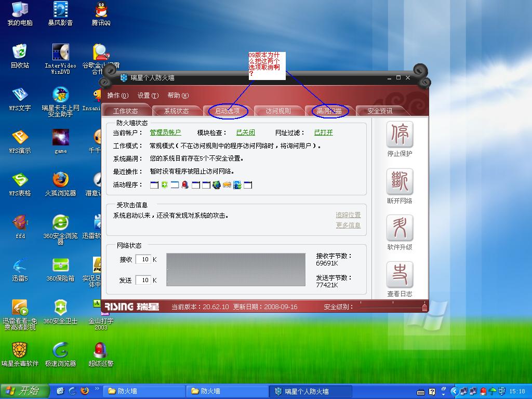
Task: Open 我的电脑 desktop icon
Action: (20, 14)
